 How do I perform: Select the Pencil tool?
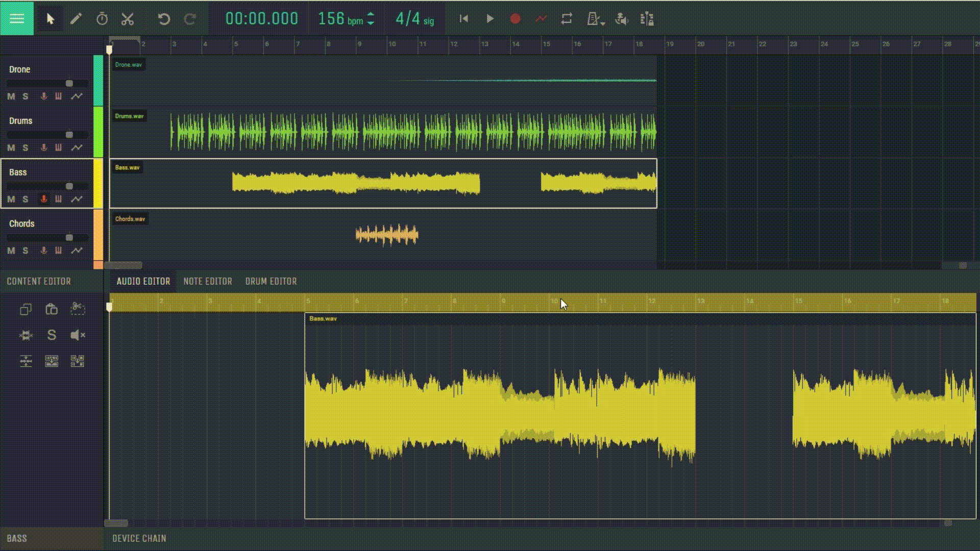pyautogui.click(x=76, y=18)
